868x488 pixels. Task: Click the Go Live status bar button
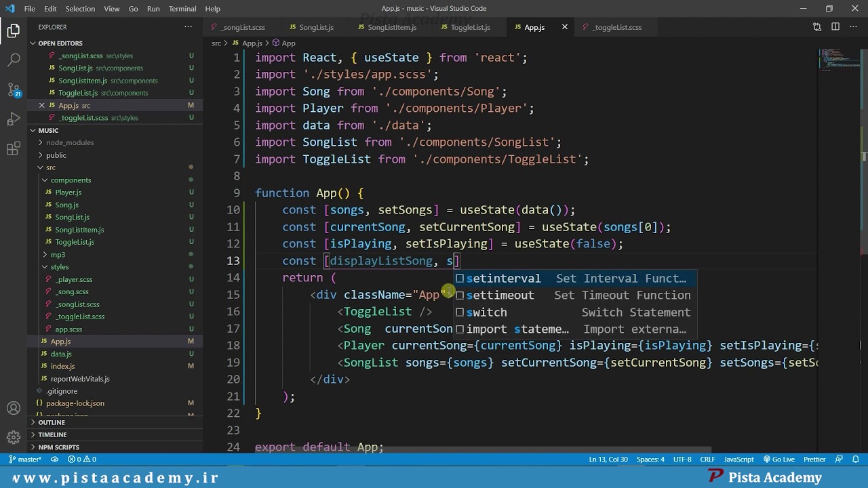pos(778,460)
